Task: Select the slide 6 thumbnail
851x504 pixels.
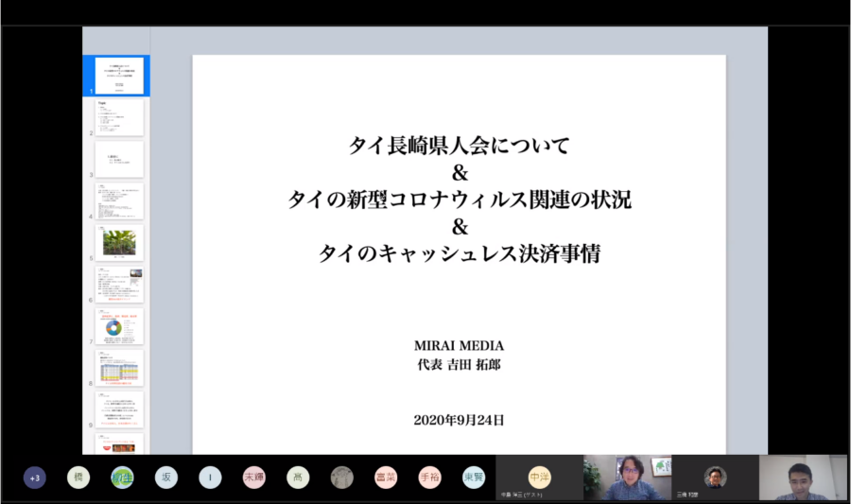Action: click(x=119, y=285)
